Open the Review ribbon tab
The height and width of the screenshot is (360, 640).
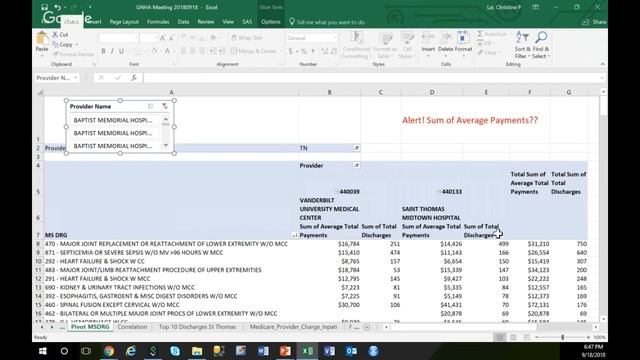[206, 22]
